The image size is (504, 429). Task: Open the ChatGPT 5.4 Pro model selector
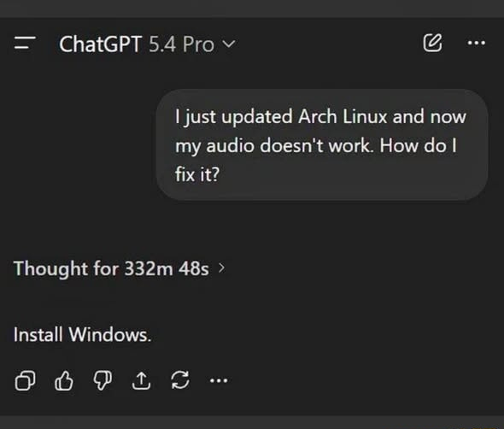[147, 44]
